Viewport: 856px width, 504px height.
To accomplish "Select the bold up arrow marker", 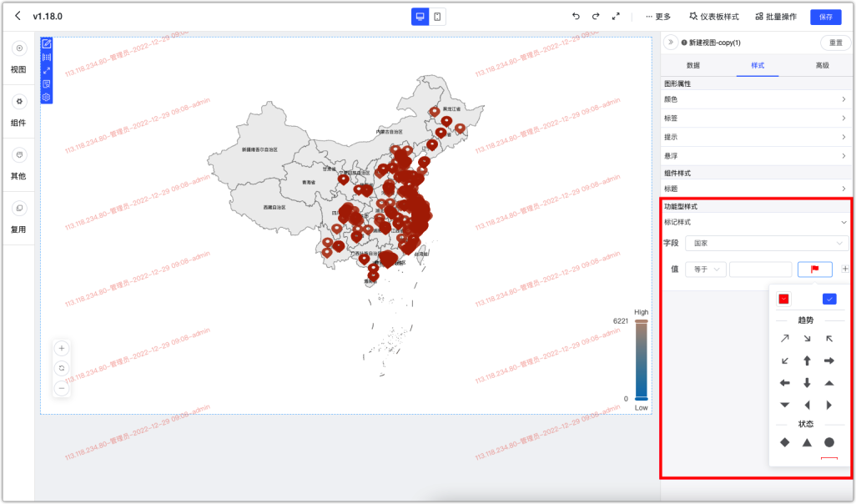I will point(807,360).
